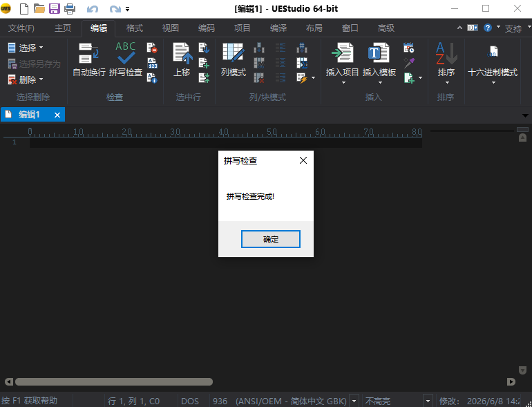Toggle 列模式 column mode
This screenshot has height=407, width=532.
234,59
